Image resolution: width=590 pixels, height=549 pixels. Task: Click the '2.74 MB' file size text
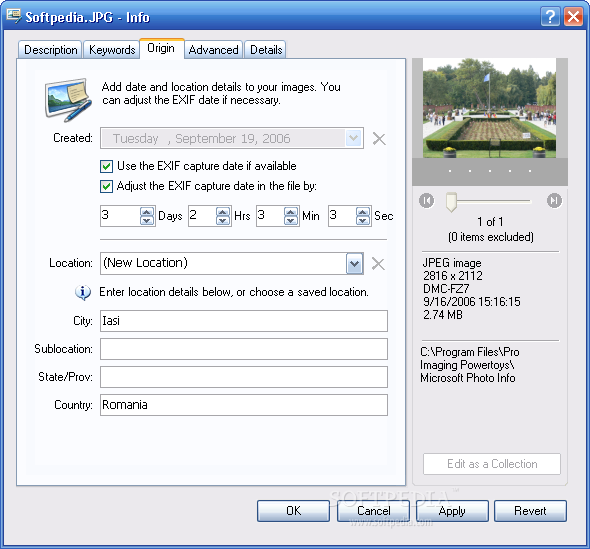[442, 315]
